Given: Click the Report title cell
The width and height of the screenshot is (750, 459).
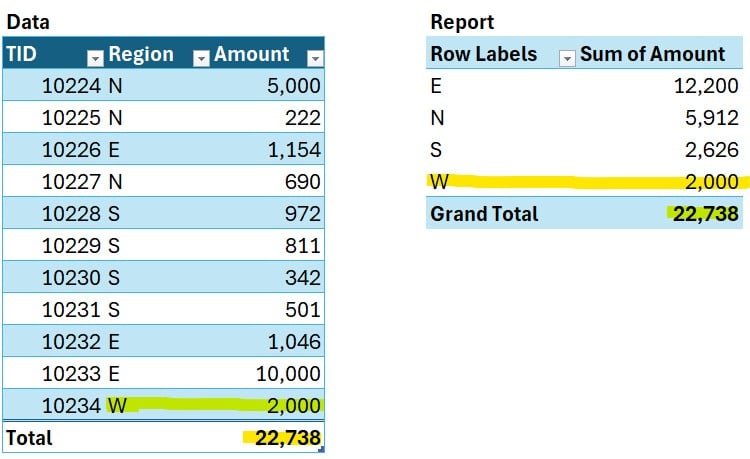Looking at the screenshot, I should 462,22.
